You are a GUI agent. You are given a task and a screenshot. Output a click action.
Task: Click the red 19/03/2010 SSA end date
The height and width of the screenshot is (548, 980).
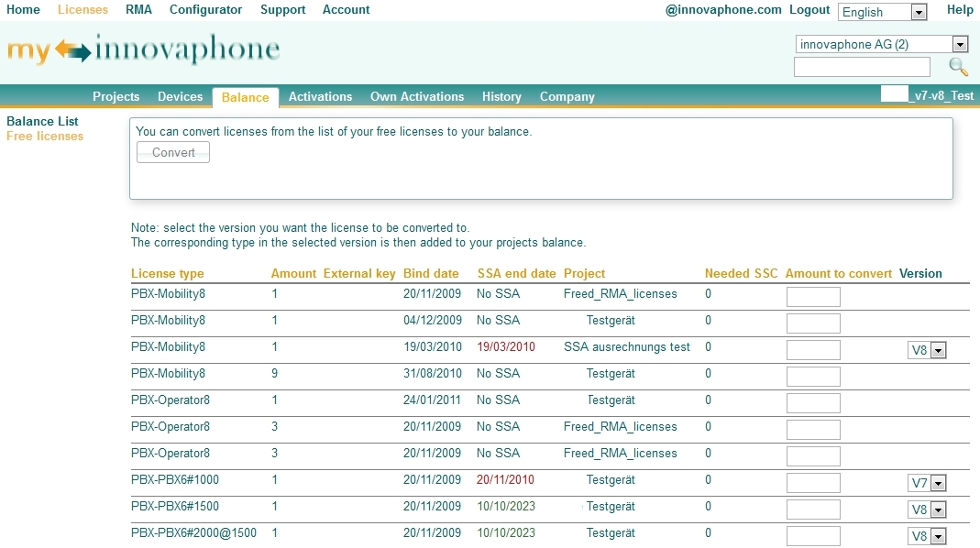coord(506,346)
